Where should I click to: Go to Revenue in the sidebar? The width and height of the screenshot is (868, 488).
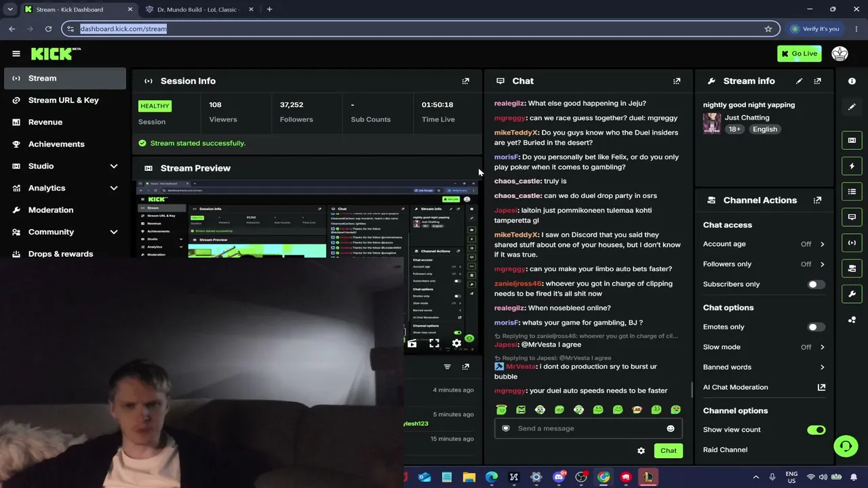point(65,122)
